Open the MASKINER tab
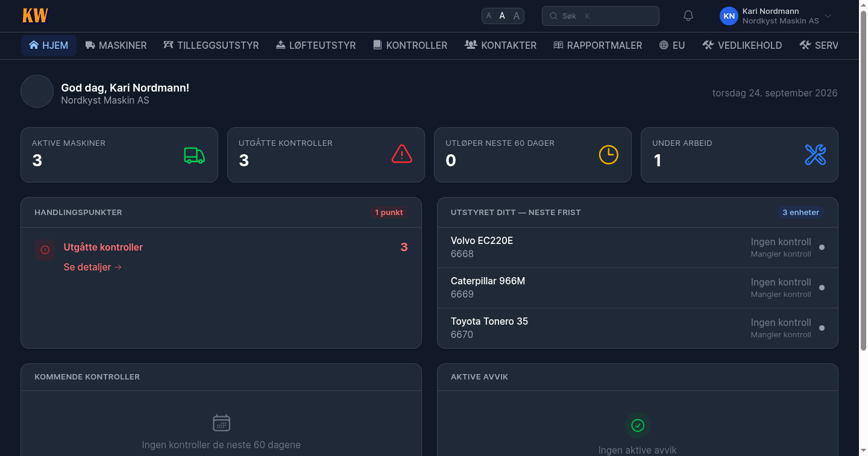The image size is (868, 456). (116, 45)
